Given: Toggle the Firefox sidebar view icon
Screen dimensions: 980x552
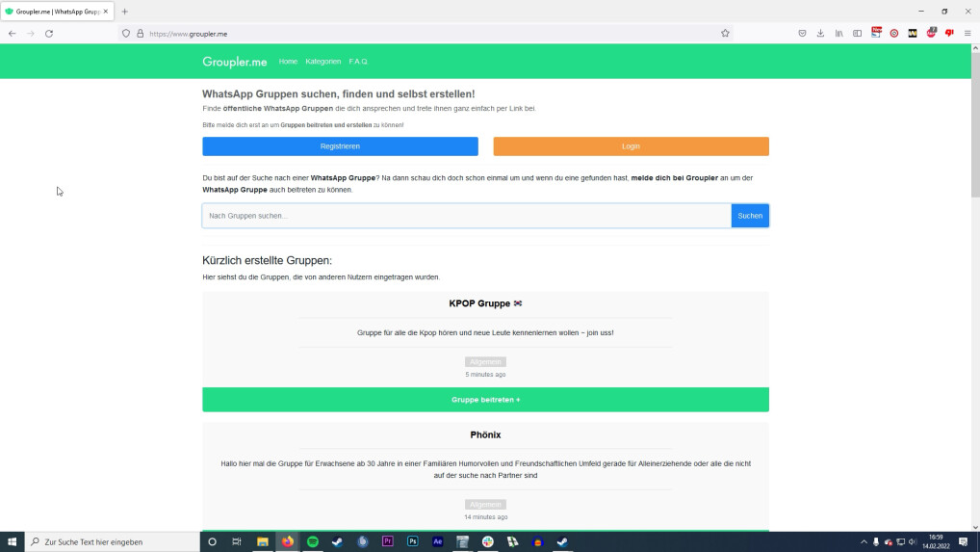Looking at the screenshot, I should tap(857, 33).
